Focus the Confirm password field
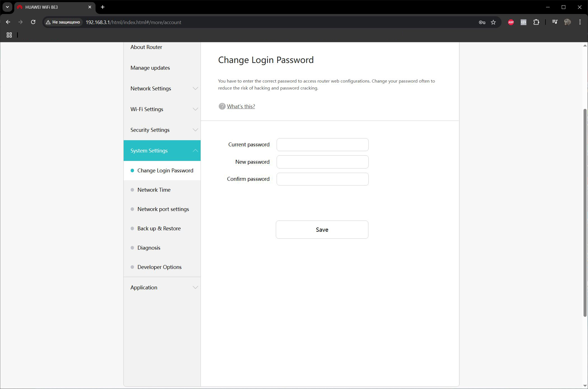Screen dimensions: 588x389 coord(323,179)
